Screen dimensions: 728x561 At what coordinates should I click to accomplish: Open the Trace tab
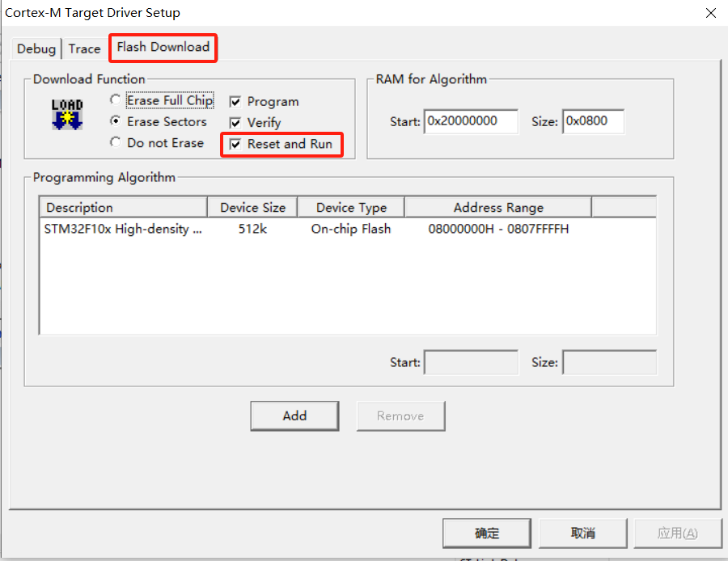pyautogui.click(x=84, y=49)
